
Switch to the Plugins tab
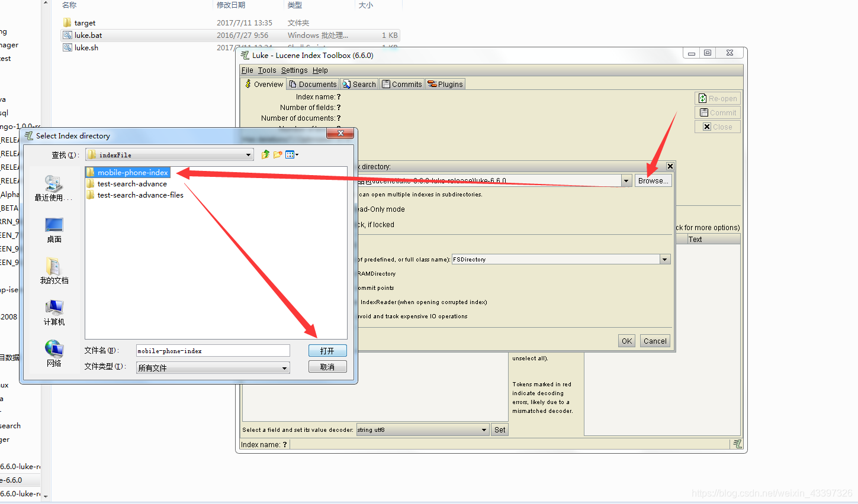(x=445, y=84)
